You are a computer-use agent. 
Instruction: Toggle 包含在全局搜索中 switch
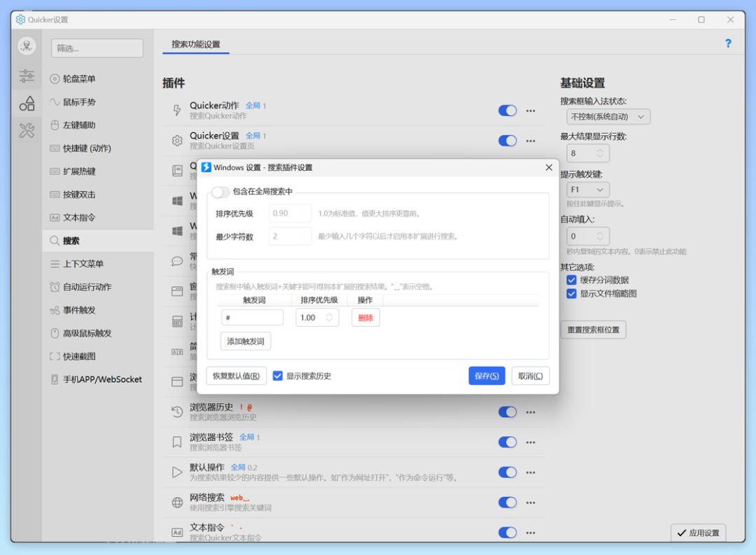pyautogui.click(x=220, y=192)
